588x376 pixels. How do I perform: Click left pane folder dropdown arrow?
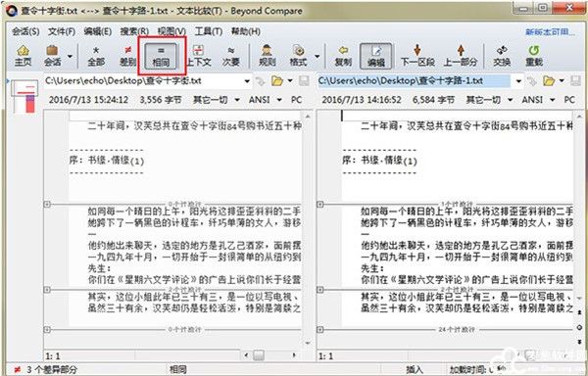[290, 81]
